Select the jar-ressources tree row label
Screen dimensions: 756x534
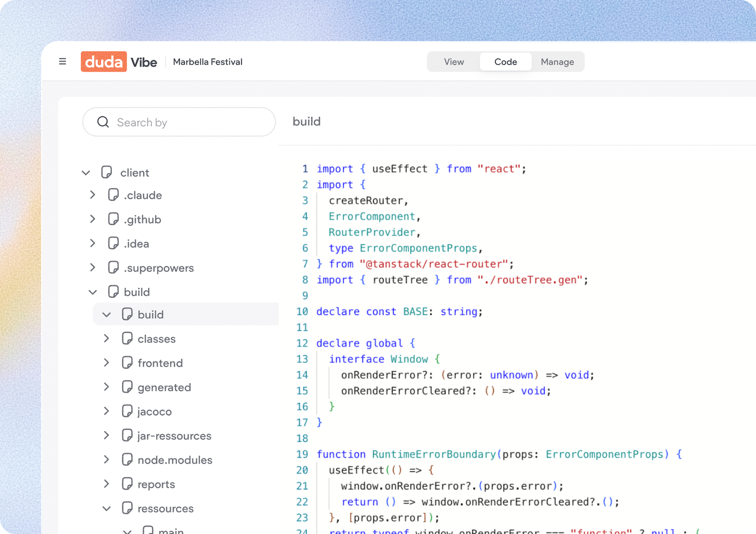(x=174, y=436)
